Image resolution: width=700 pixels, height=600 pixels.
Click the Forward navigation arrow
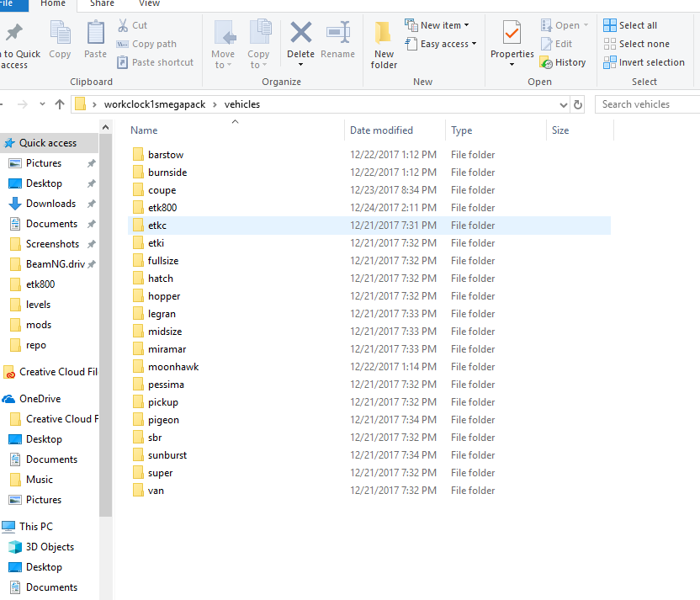[23, 104]
